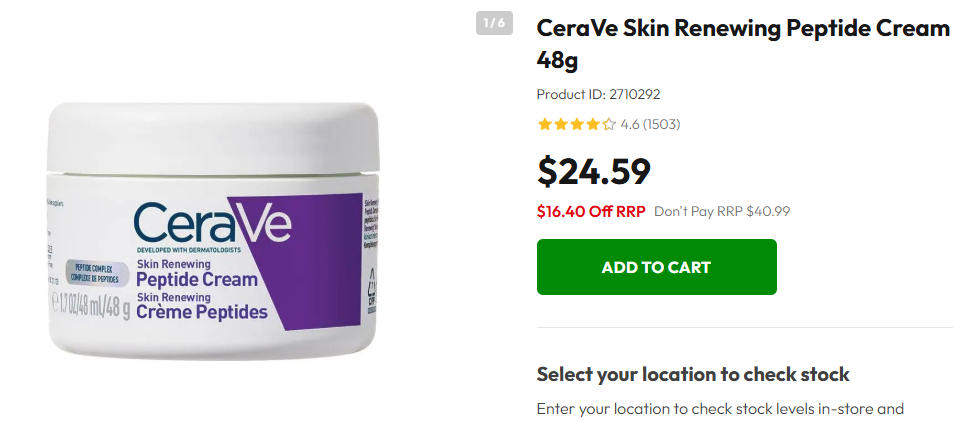The height and width of the screenshot is (421, 967).
Task: Click the $24.59 price
Action: click(593, 171)
